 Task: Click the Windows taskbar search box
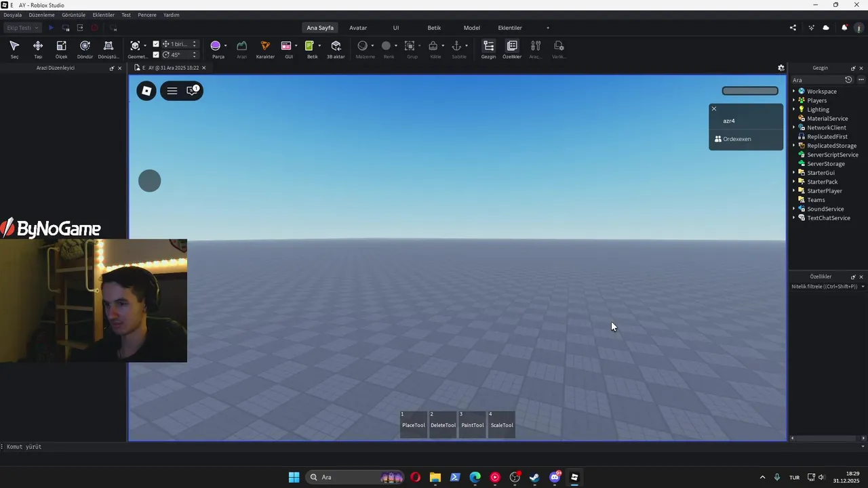point(355,477)
